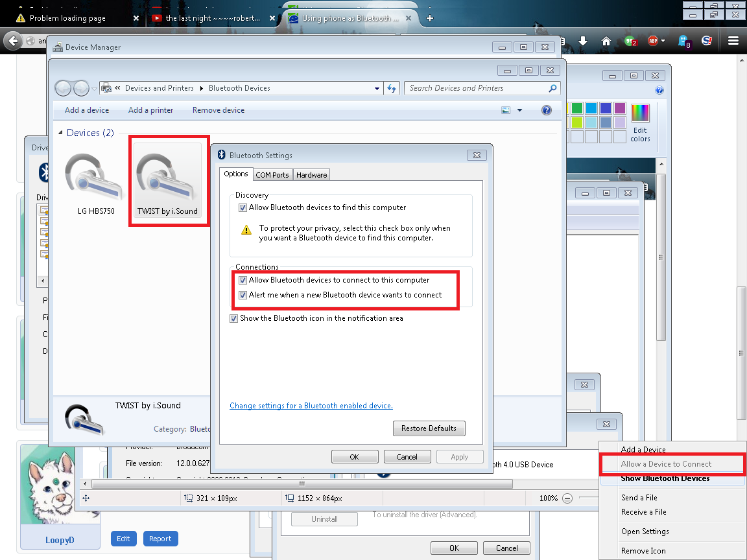The width and height of the screenshot is (747, 560).
Task: Click the Devices and Printers help icon
Action: point(546,110)
